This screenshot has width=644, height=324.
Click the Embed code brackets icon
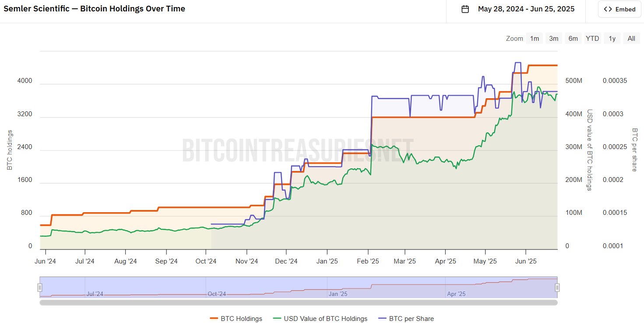click(x=608, y=9)
